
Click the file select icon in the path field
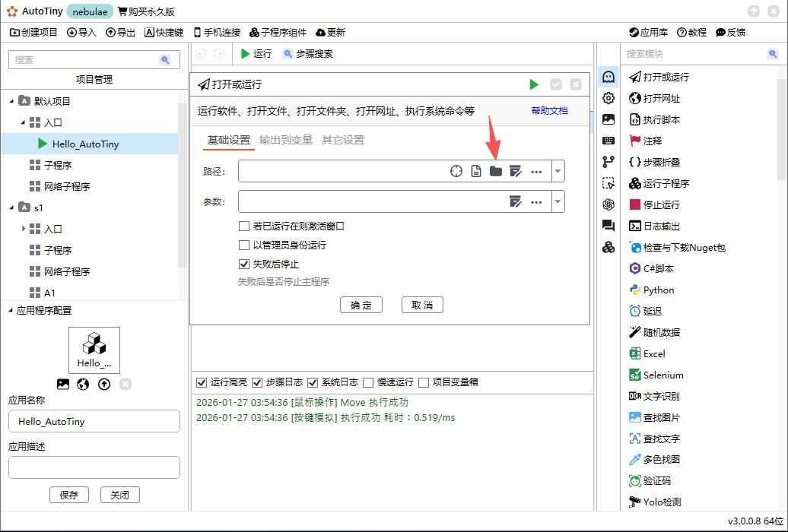click(x=476, y=171)
